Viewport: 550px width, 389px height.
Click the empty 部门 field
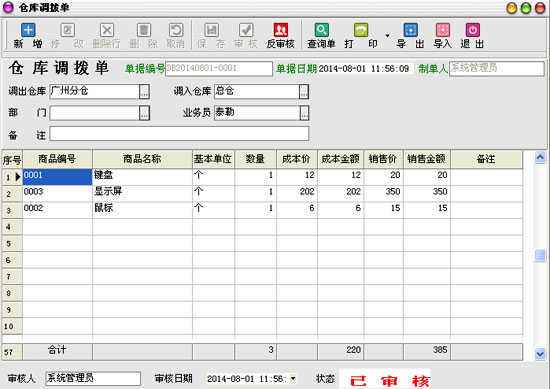95,113
